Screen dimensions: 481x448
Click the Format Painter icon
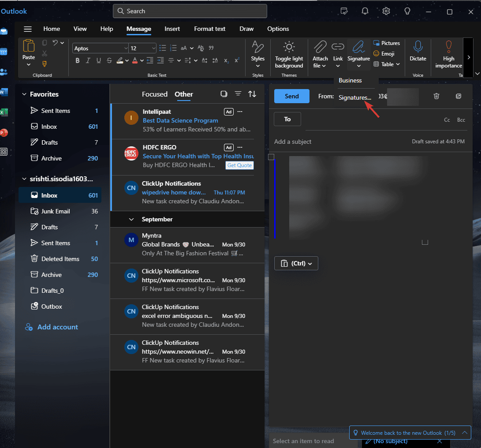point(45,64)
